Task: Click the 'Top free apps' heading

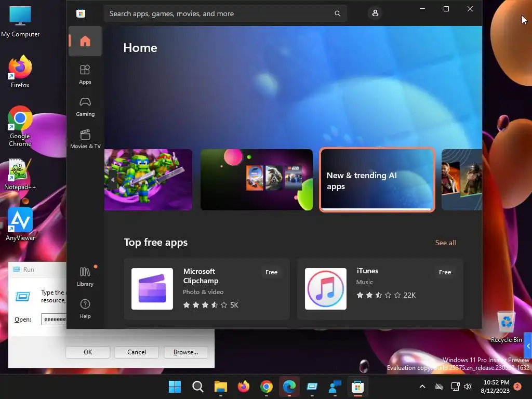Action: click(x=156, y=243)
